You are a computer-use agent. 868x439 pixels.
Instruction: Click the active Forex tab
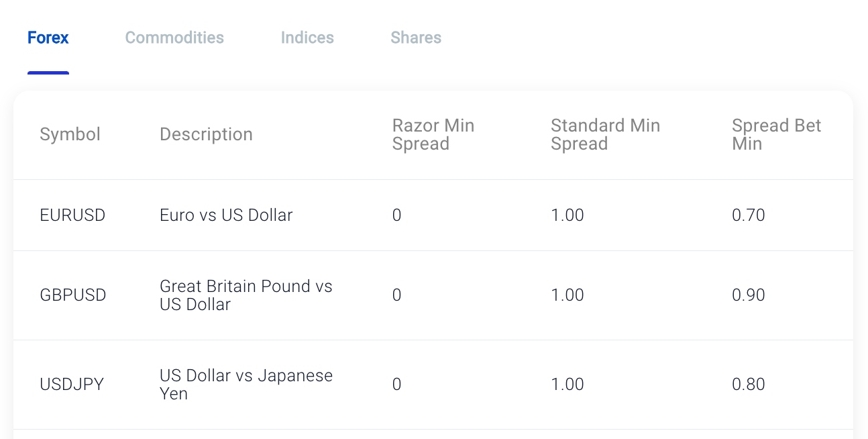(48, 38)
